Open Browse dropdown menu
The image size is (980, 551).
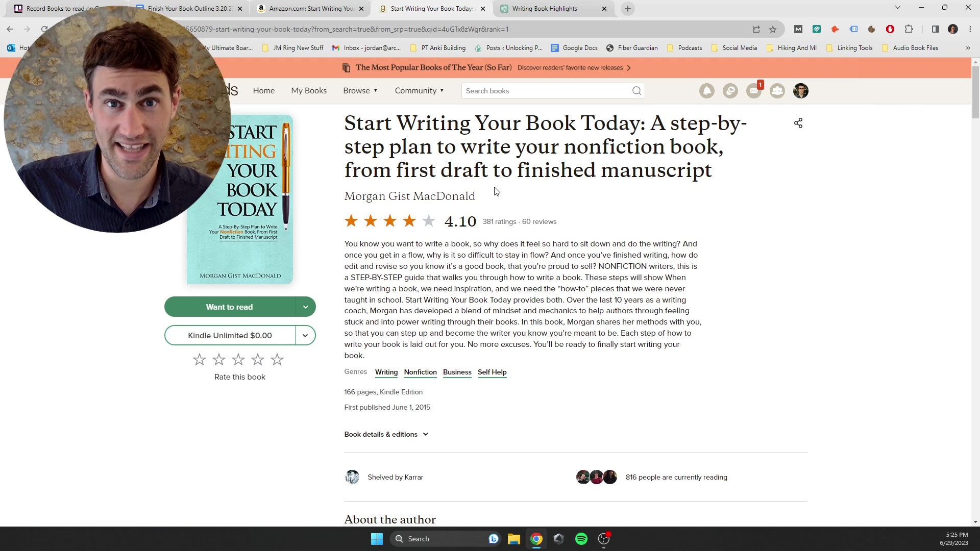click(360, 91)
